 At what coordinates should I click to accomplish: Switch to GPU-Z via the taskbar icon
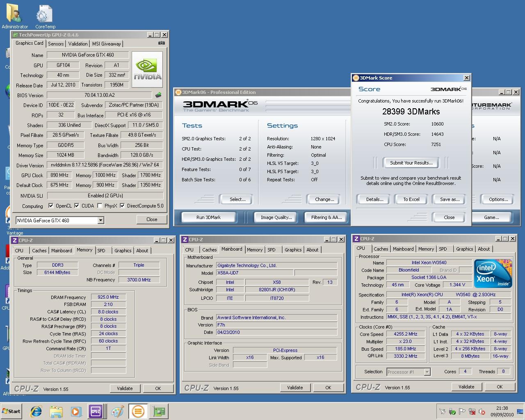[159, 411]
